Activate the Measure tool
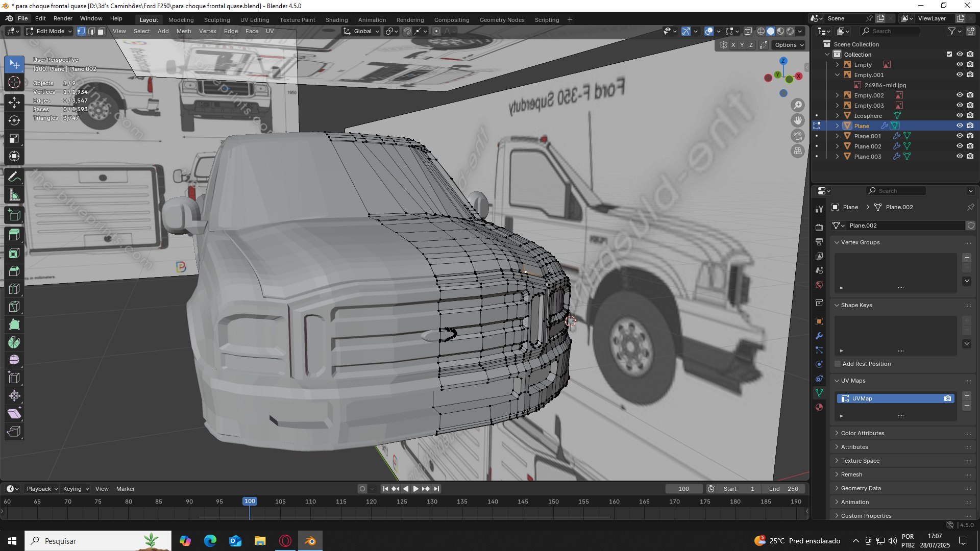The width and height of the screenshot is (980, 551). click(x=14, y=195)
